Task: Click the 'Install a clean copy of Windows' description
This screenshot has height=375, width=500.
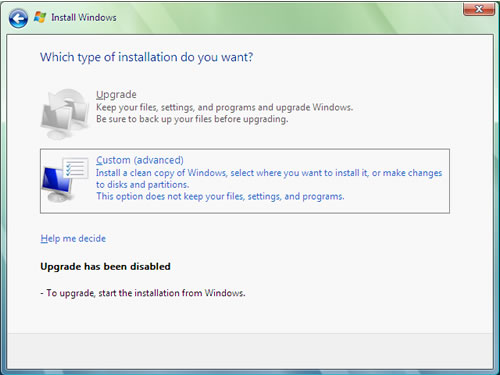Action: click(269, 173)
